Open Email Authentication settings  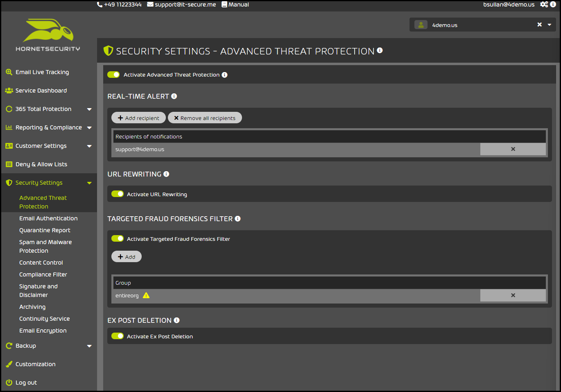click(x=48, y=218)
